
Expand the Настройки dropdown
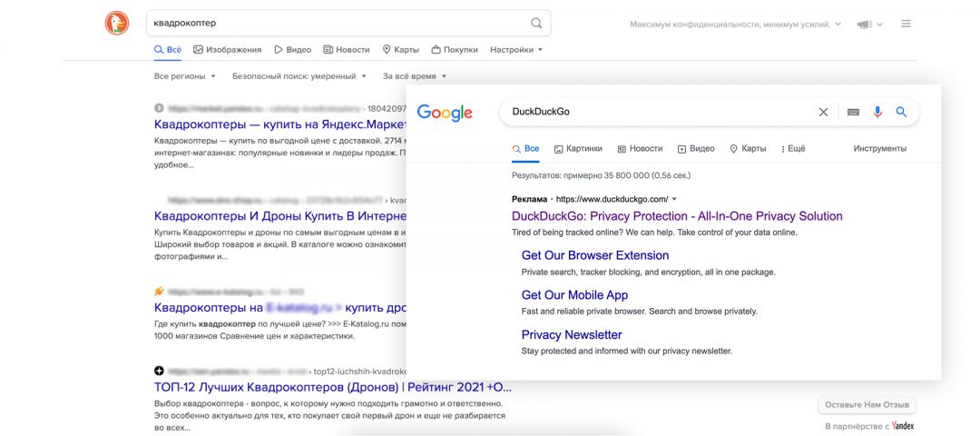pyautogui.click(x=516, y=49)
